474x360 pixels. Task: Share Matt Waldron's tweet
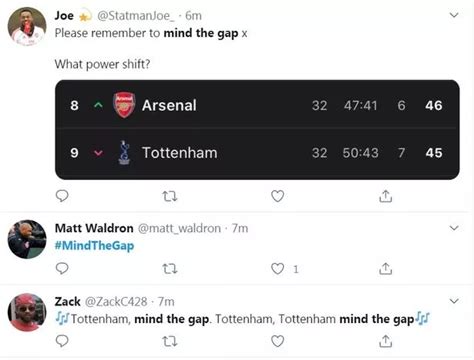tap(385, 268)
